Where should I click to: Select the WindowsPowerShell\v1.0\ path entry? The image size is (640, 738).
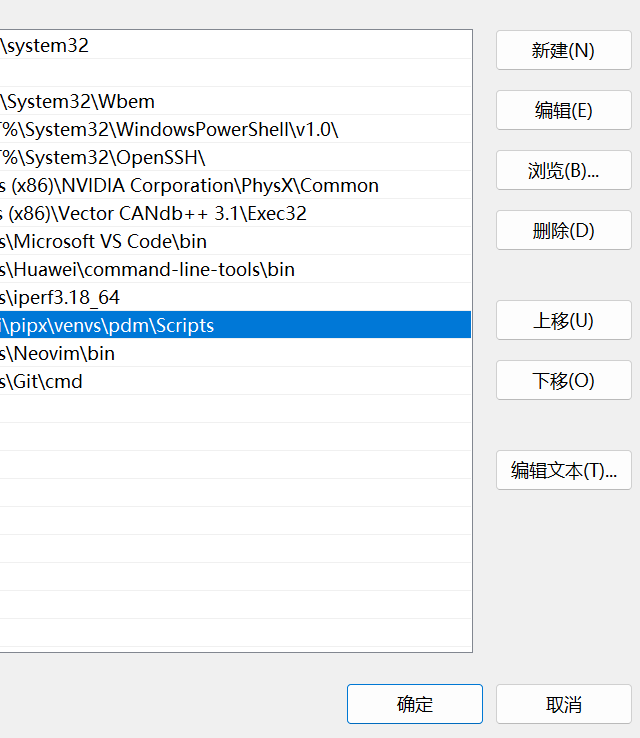tap(235, 129)
